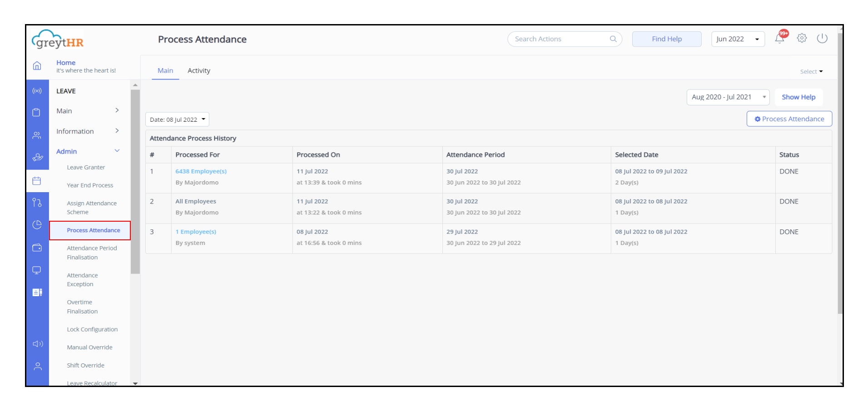Open the calendar leave module icon

coord(37,181)
